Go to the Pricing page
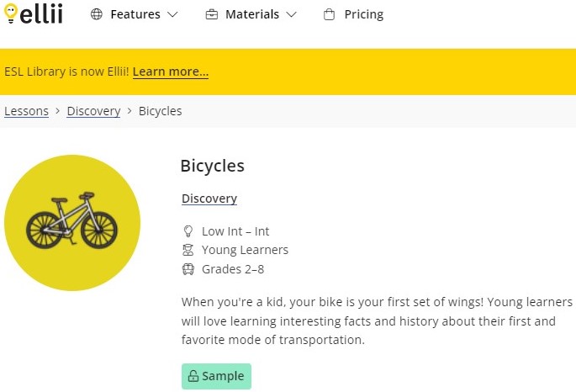576x392 pixels. pos(363,15)
